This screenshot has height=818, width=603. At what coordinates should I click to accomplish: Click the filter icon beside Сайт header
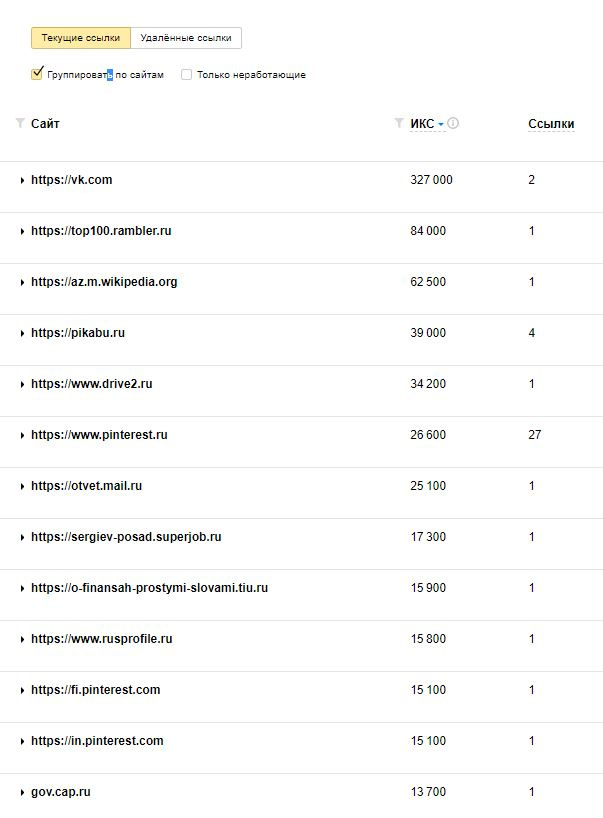pyautogui.click(x=20, y=124)
